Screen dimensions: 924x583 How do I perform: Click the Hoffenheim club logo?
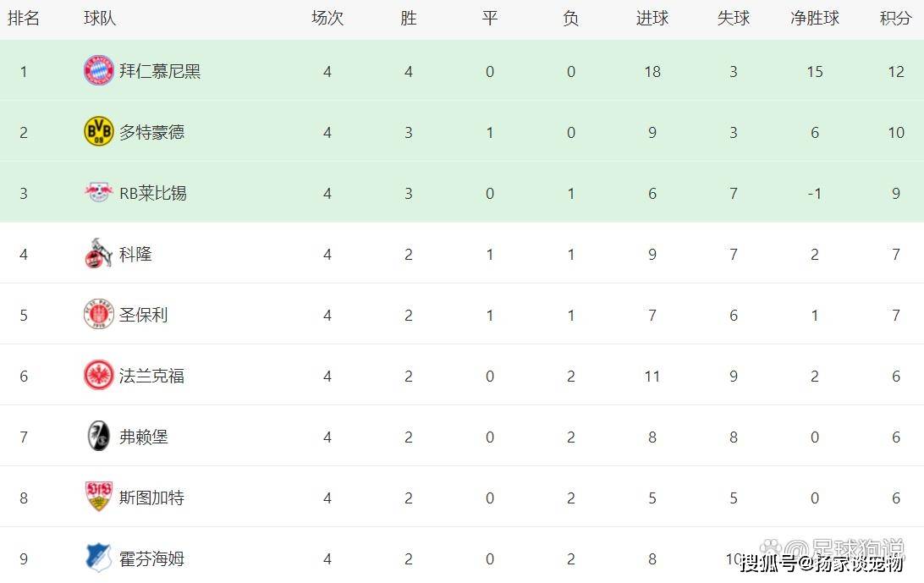pos(98,558)
